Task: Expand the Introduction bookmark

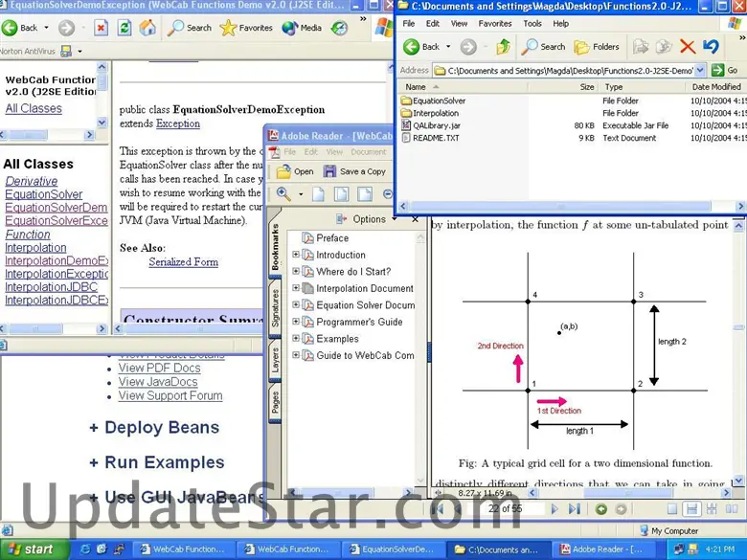Action: click(x=296, y=255)
